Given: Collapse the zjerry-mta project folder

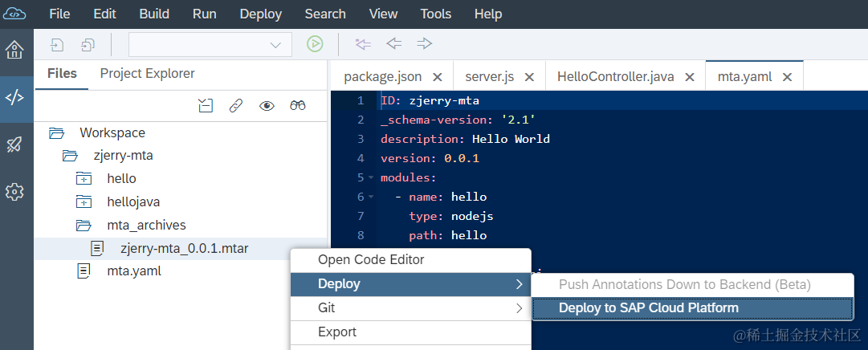Looking at the screenshot, I should pos(70,156).
